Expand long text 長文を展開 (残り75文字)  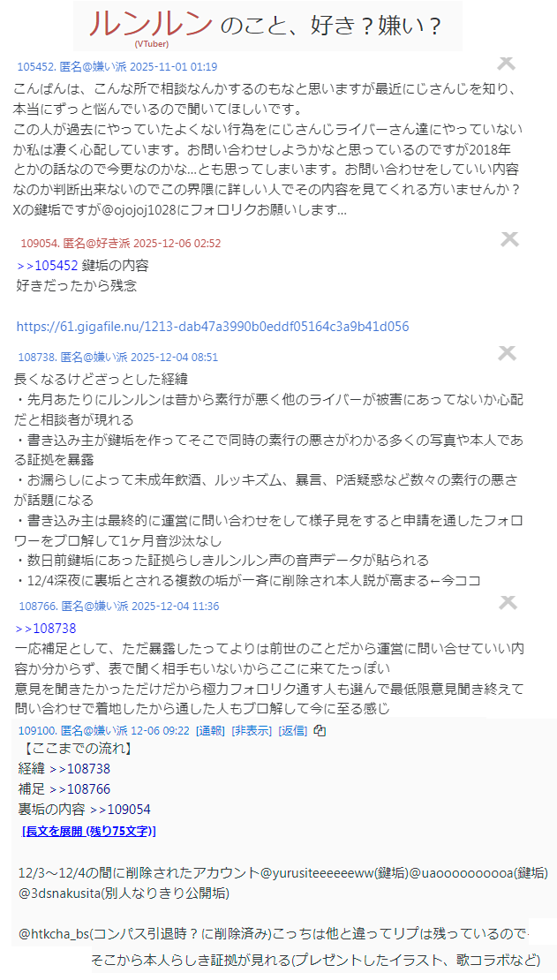tap(89, 832)
